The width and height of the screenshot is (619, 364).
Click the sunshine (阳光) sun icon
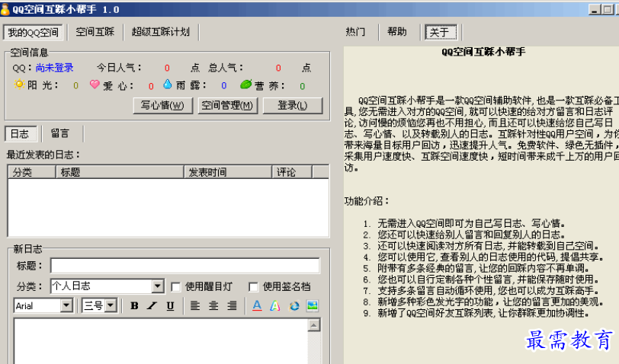click(x=19, y=84)
